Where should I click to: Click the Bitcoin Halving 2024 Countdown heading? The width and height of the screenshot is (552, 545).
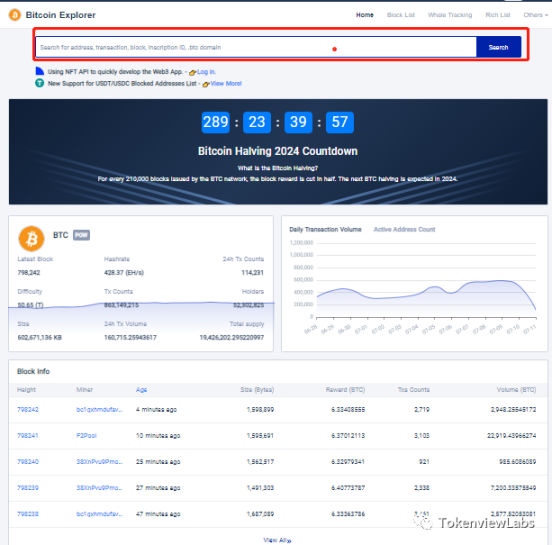click(x=278, y=151)
